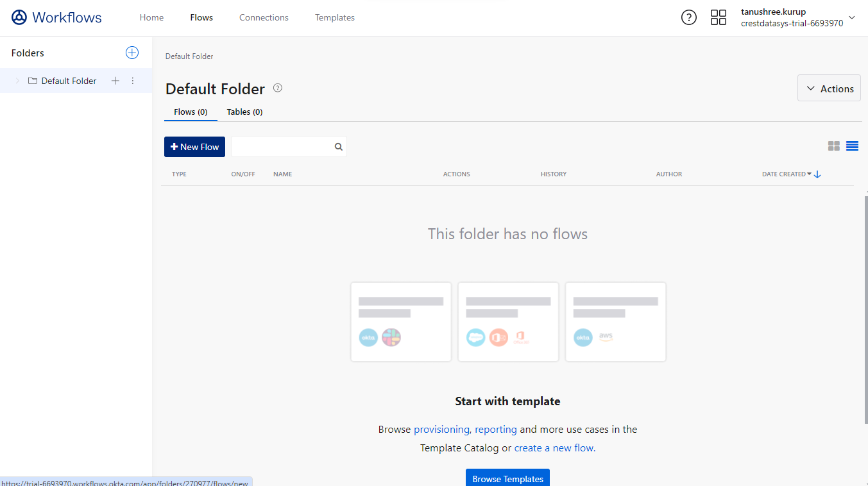Screen dimensions: 868x486
Task: Click the Author column header
Action: coord(669,174)
